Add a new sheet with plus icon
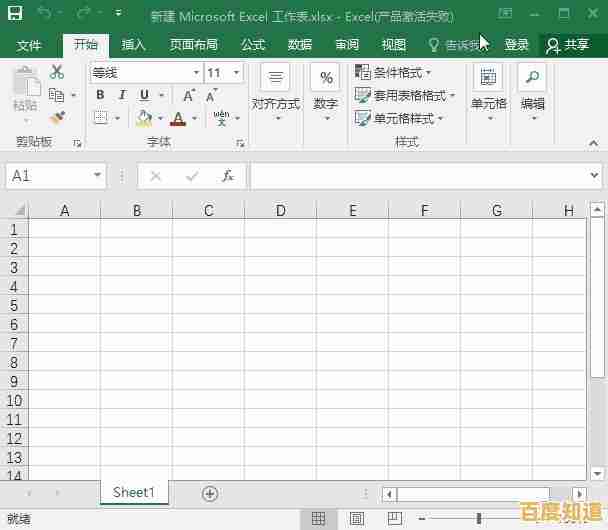 coord(210,493)
